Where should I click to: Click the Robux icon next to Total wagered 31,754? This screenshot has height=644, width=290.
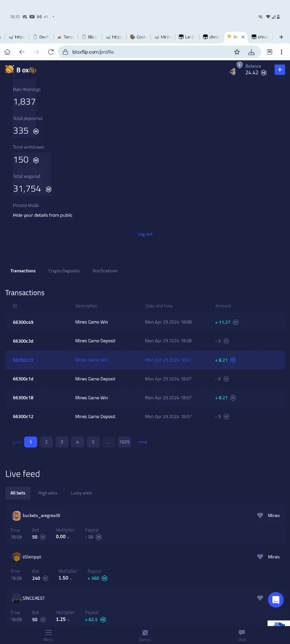(x=48, y=189)
